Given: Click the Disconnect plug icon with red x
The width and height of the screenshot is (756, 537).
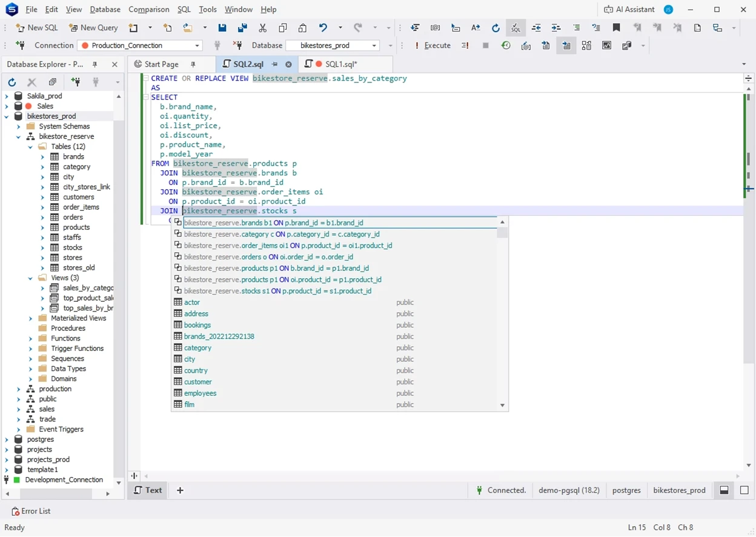Looking at the screenshot, I should point(237,45).
